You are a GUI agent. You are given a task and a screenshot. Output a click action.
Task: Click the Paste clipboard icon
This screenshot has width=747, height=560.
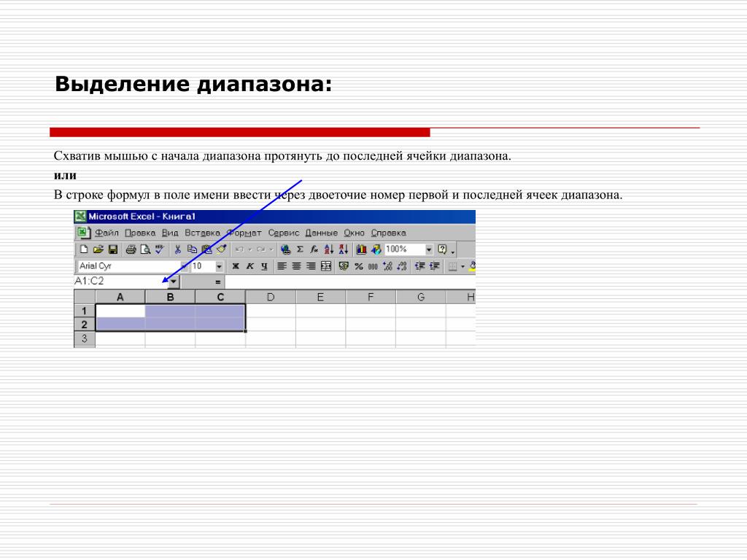coord(206,249)
